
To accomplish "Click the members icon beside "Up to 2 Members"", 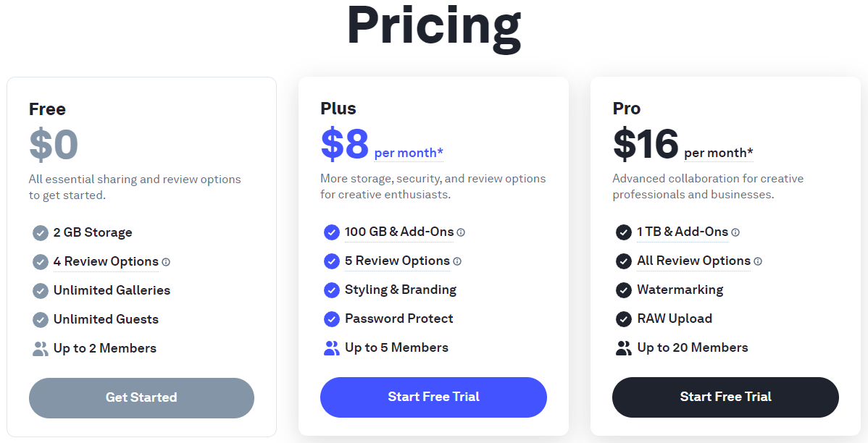I will [41, 348].
